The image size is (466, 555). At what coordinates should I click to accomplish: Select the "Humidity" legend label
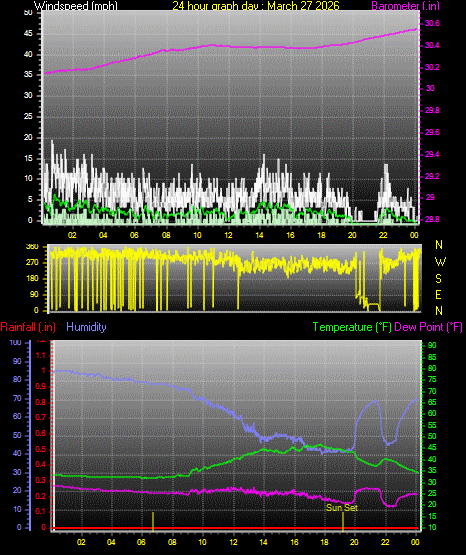tap(86, 327)
